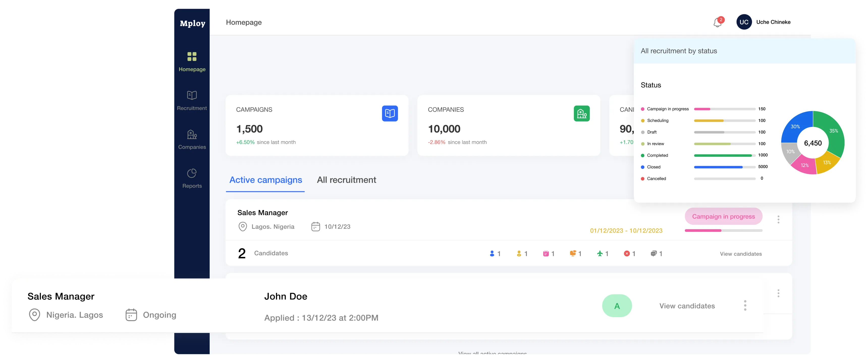The height and width of the screenshot is (363, 868).
Task: Click the Campaign in progress status badge
Action: (x=723, y=217)
